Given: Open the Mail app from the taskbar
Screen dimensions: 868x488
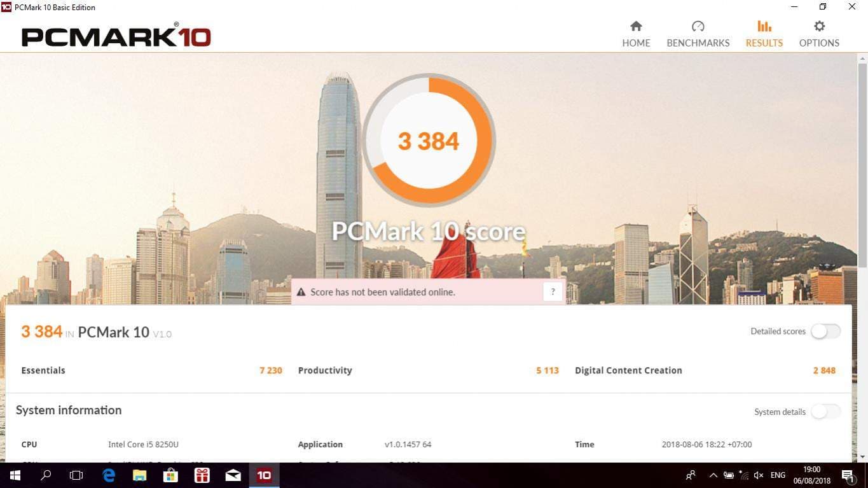Looking at the screenshot, I should (233, 475).
